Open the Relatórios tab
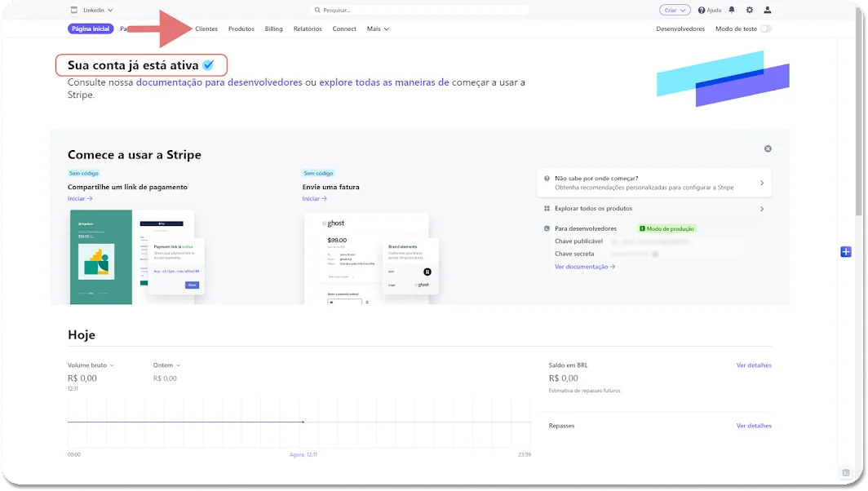Viewport: 868px width, 491px height. point(308,29)
